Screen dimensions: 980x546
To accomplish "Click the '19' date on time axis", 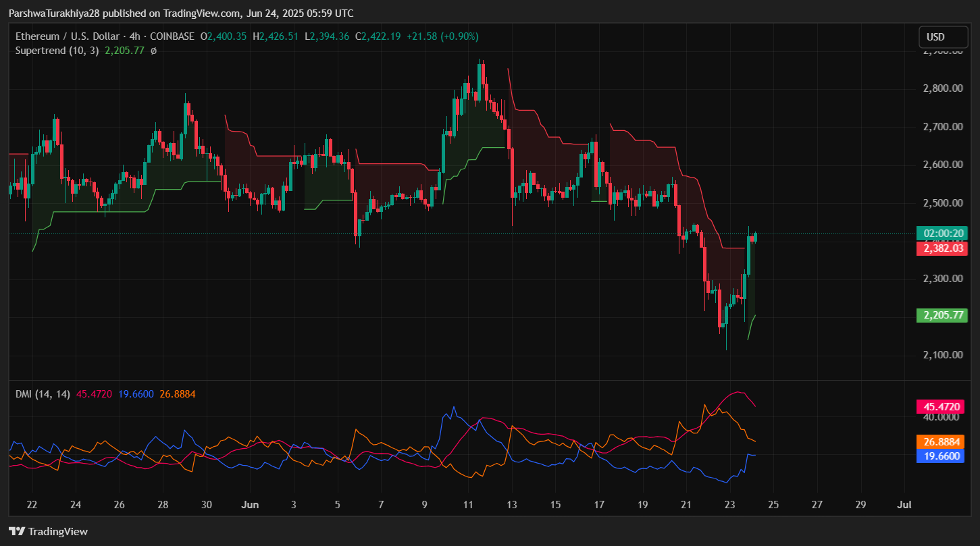I will [x=642, y=505].
